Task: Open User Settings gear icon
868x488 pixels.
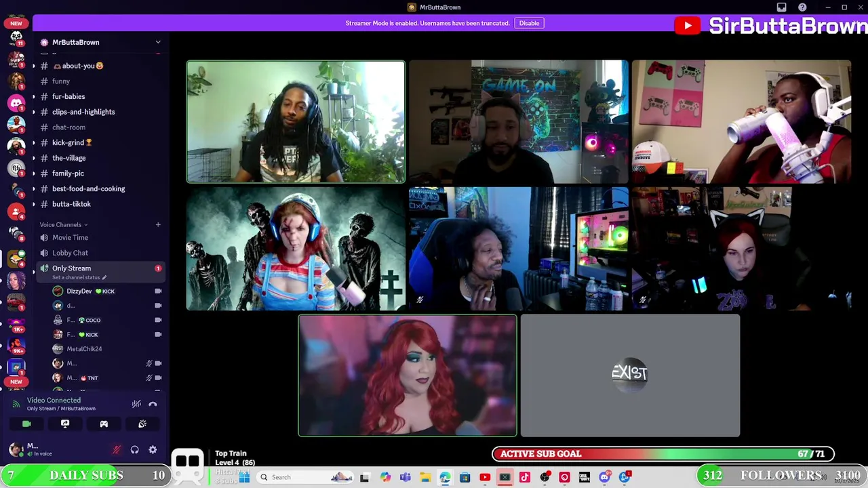Action: 153,449
